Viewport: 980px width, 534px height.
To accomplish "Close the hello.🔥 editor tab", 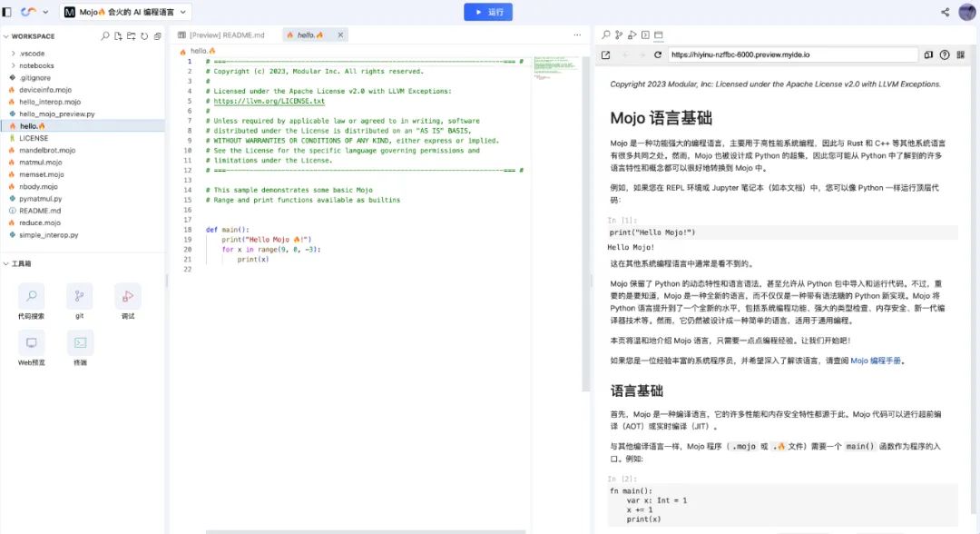I will click(x=340, y=35).
